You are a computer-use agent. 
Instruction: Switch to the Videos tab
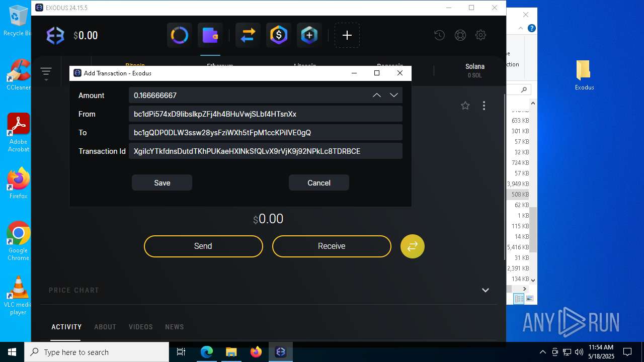click(141, 327)
